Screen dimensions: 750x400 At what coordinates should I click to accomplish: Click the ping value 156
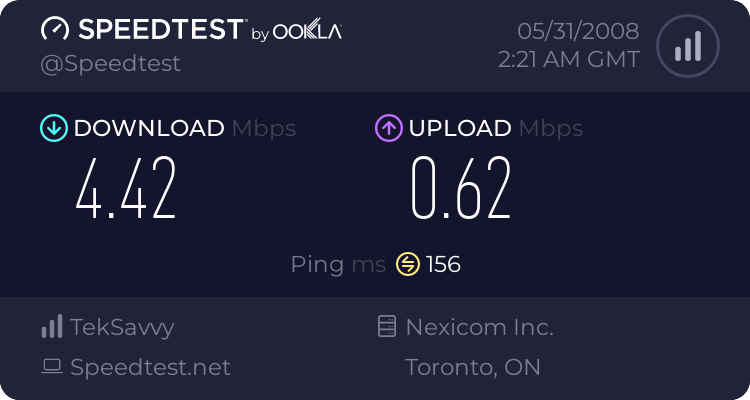[x=443, y=264]
